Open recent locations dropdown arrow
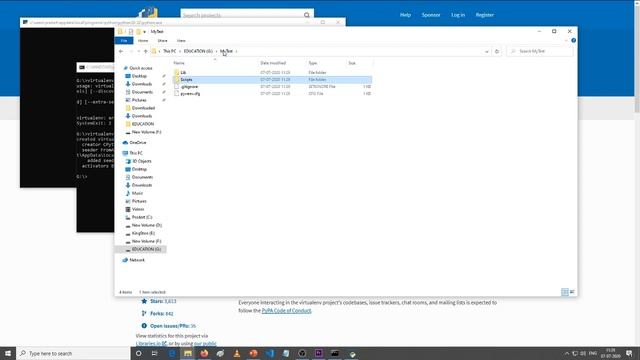The image size is (640, 360). (x=139, y=51)
